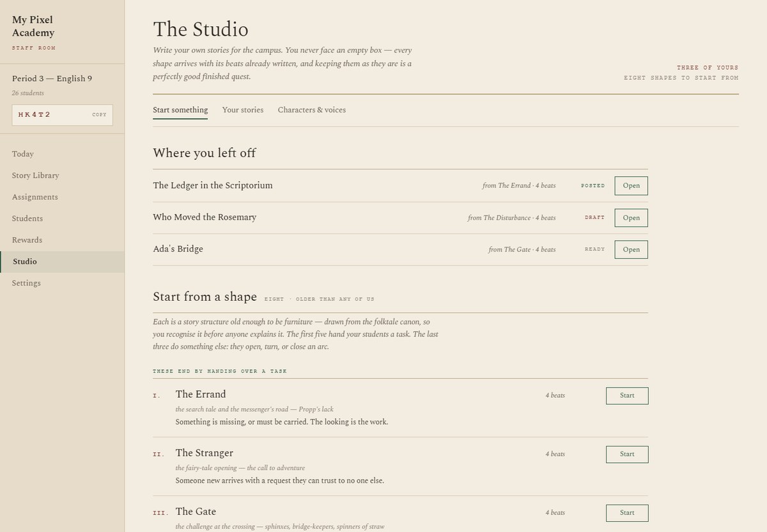This screenshot has height=532, width=767.
Task: Click the HK4T2 class code text
Action: (x=34, y=115)
